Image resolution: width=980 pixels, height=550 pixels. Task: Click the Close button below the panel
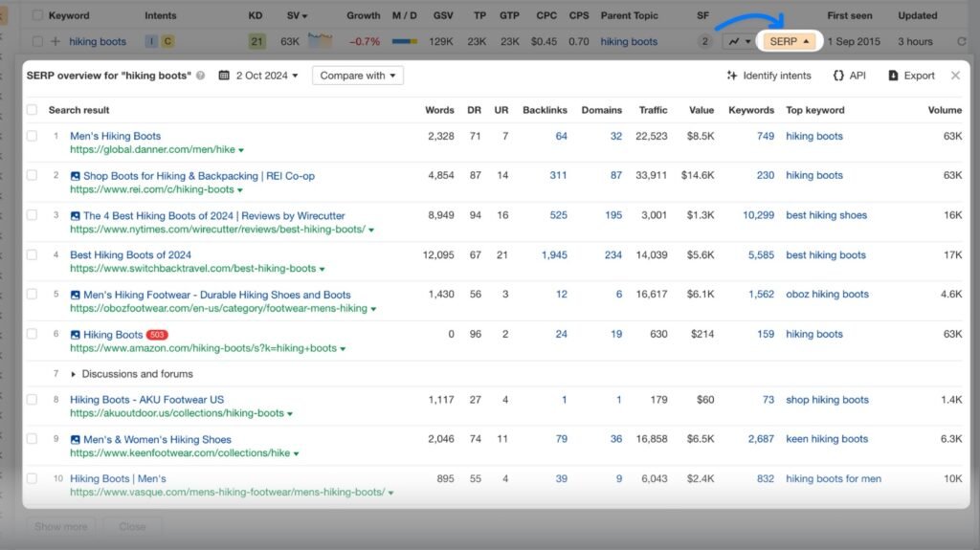(132, 527)
